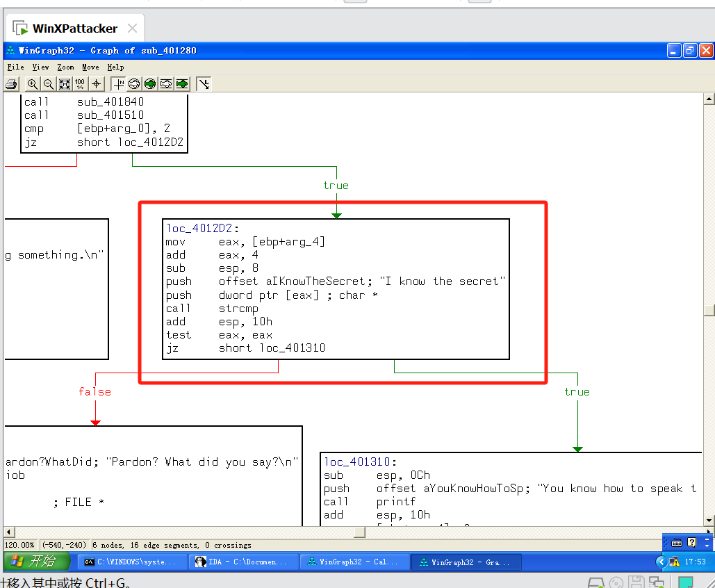Click the call sub_401510 line
This screenshot has width=715, height=588.
84,115
